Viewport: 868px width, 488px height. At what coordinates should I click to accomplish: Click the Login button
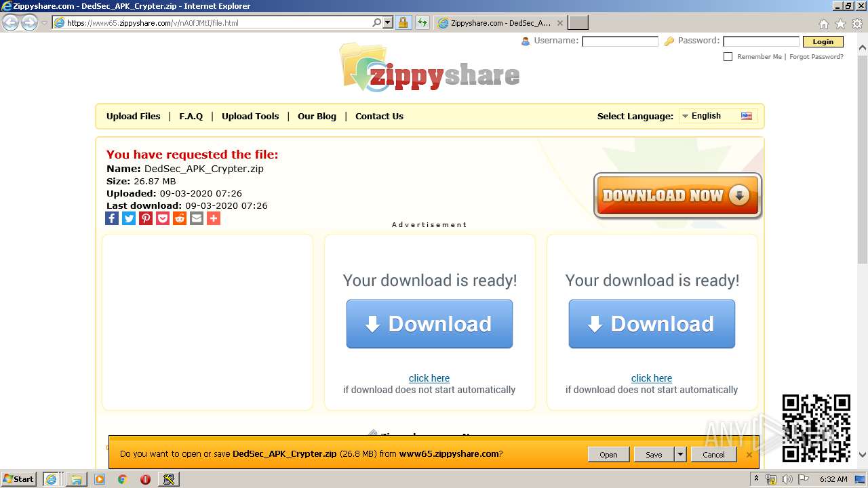pos(823,41)
